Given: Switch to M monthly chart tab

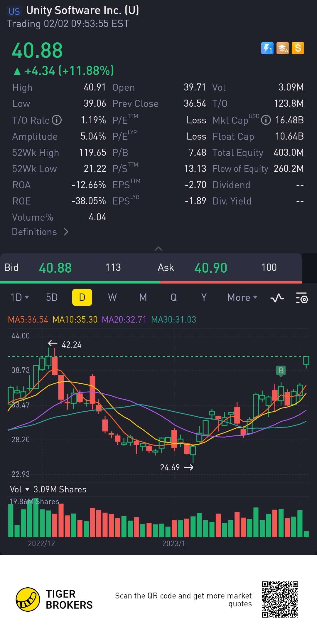Looking at the screenshot, I should [143, 297].
